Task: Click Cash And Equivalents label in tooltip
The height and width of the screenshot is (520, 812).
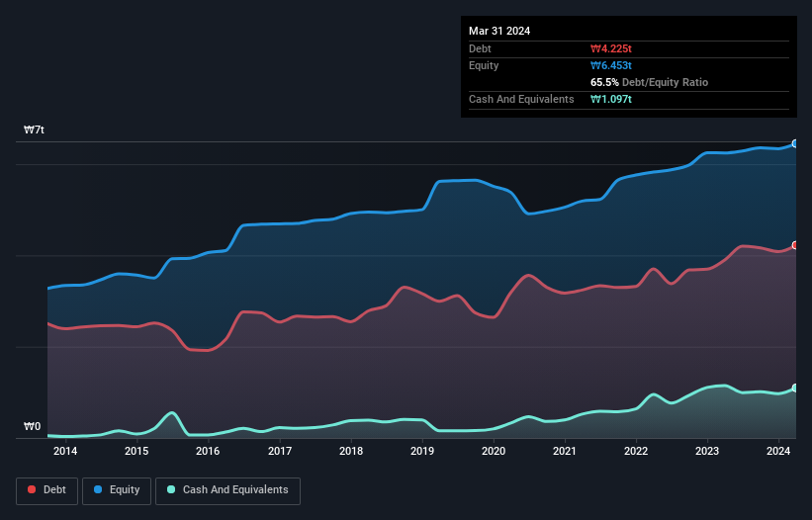Action: coord(521,99)
